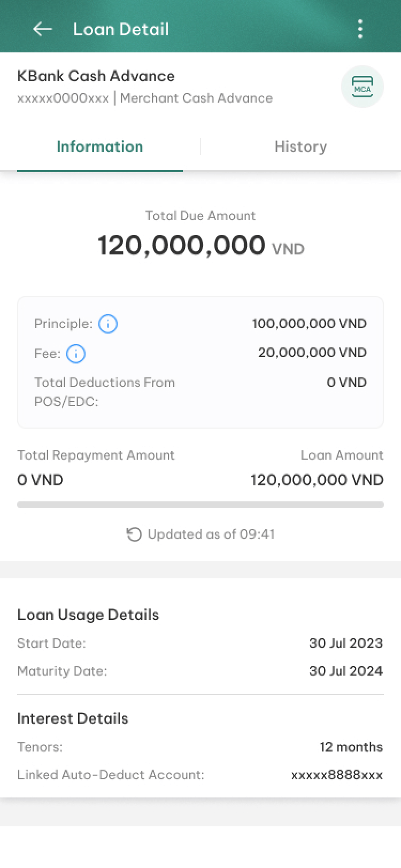Viewport: 401px width, 868px height.
Task: Switch to the History tab
Action: pyautogui.click(x=300, y=146)
